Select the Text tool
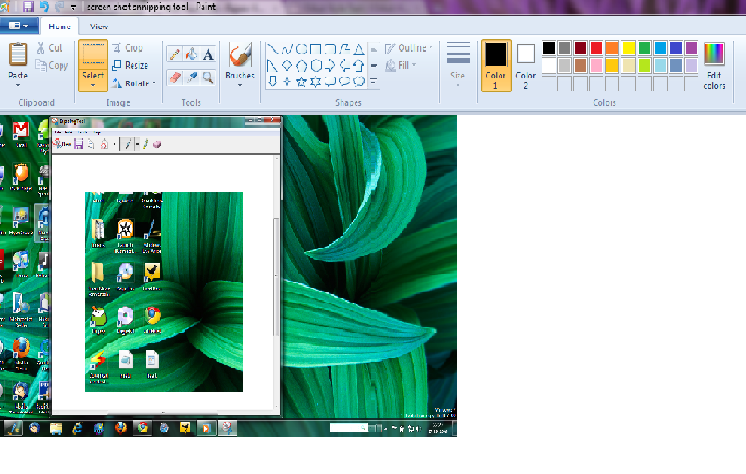This screenshot has height=474, width=746. [x=208, y=55]
